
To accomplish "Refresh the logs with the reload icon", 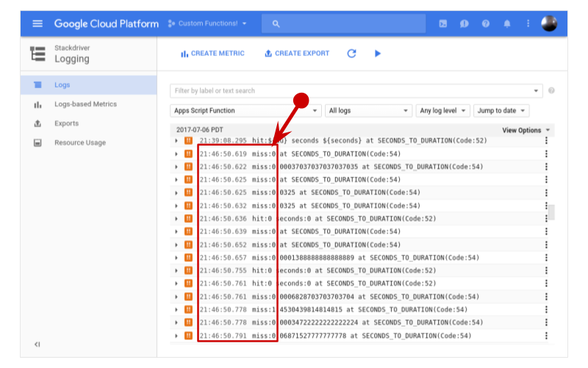I will [x=351, y=54].
